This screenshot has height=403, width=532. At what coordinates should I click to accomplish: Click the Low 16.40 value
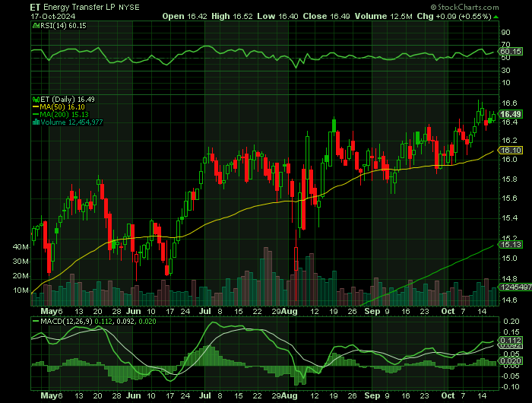(x=277, y=16)
